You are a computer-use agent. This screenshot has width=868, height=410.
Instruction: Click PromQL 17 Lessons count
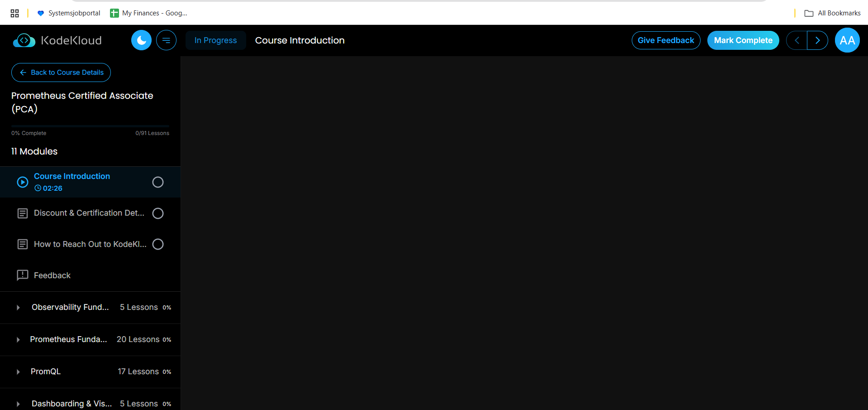pyautogui.click(x=138, y=372)
